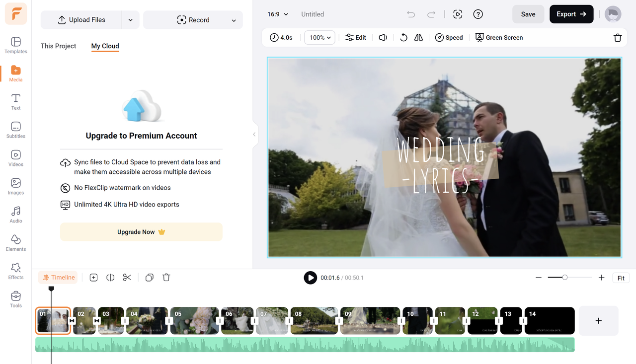Click the Undo arrow
Screen dimensions: 636x364
coord(411,14)
